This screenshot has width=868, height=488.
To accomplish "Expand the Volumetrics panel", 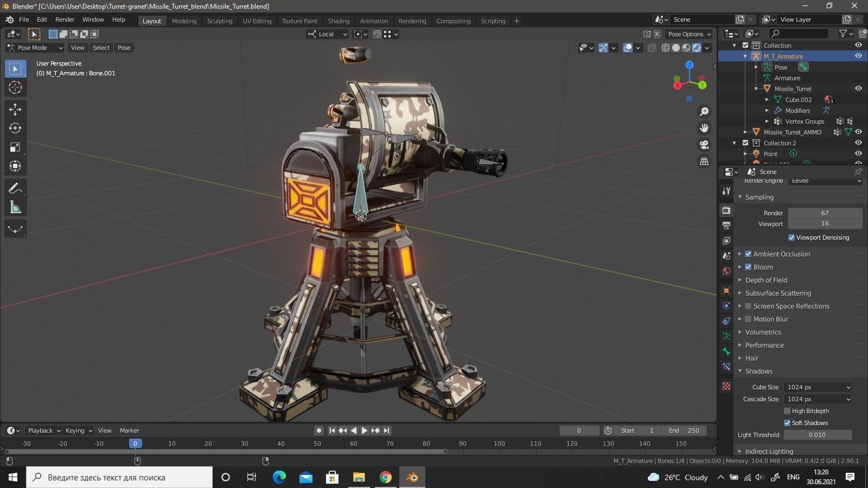I will [763, 332].
